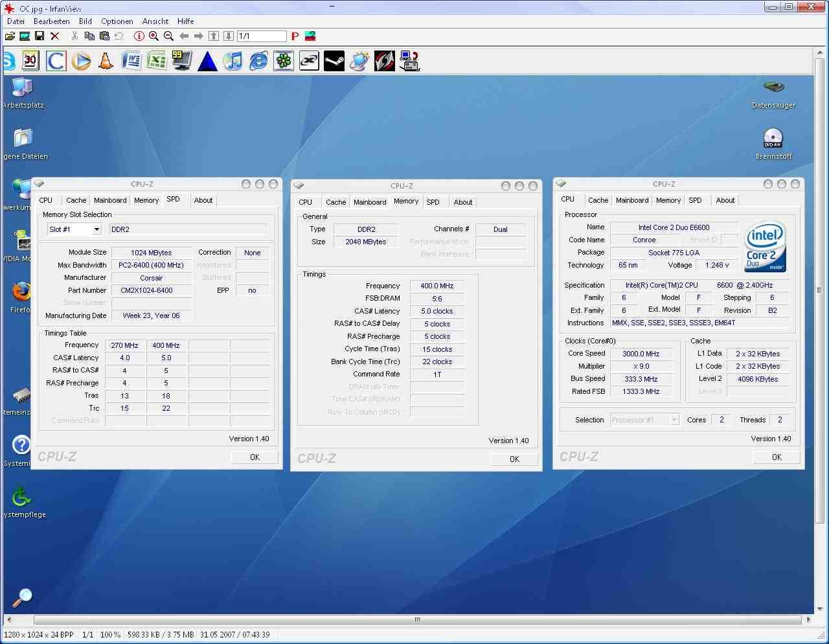Click the status bar text 598.33 KB / 3.75 MB

pyautogui.click(x=161, y=635)
